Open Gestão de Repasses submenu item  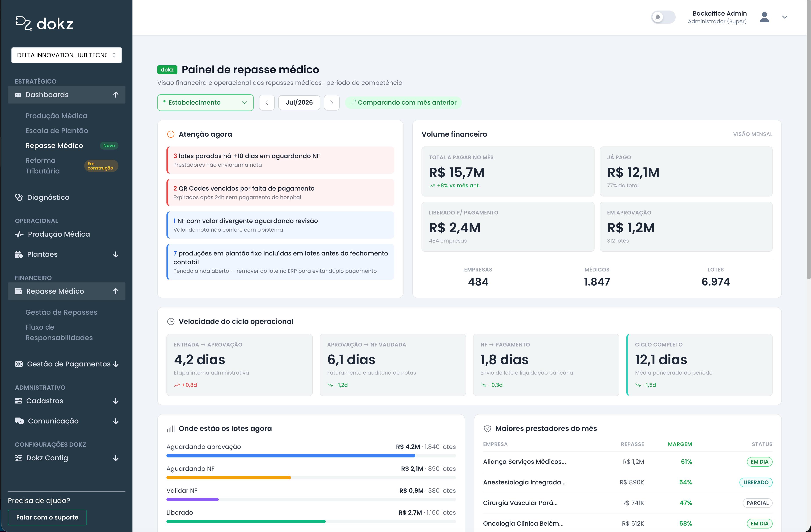coord(61,312)
